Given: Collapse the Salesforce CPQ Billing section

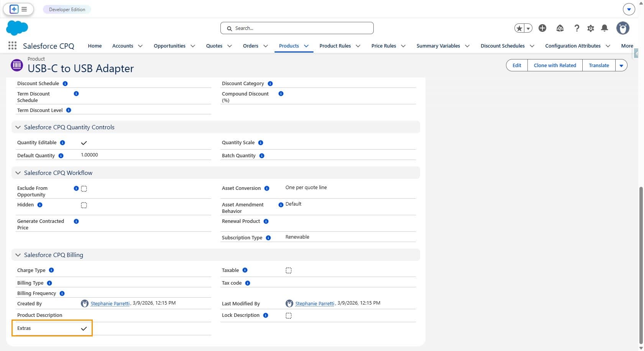Looking at the screenshot, I should (x=18, y=255).
